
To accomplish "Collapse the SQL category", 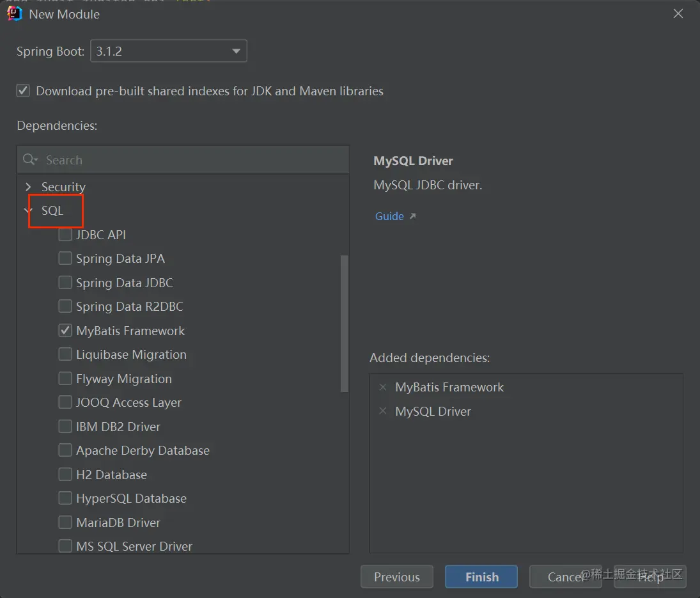I will click(x=28, y=210).
